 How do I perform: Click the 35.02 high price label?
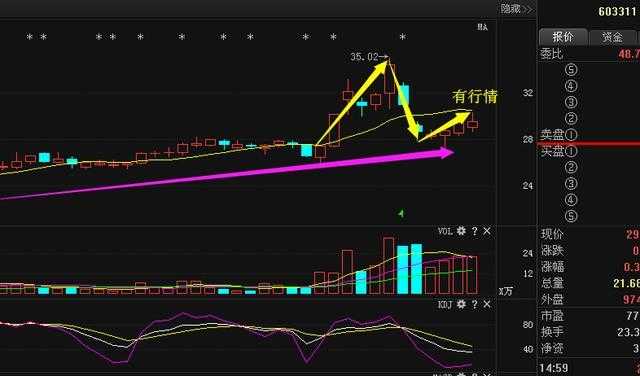click(364, 57)
